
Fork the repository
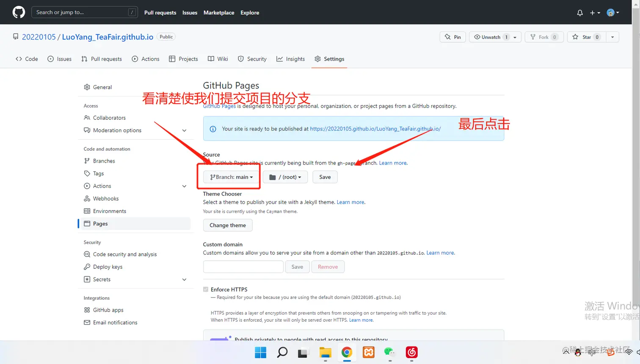pyautogui.click(x=544, y=37)
